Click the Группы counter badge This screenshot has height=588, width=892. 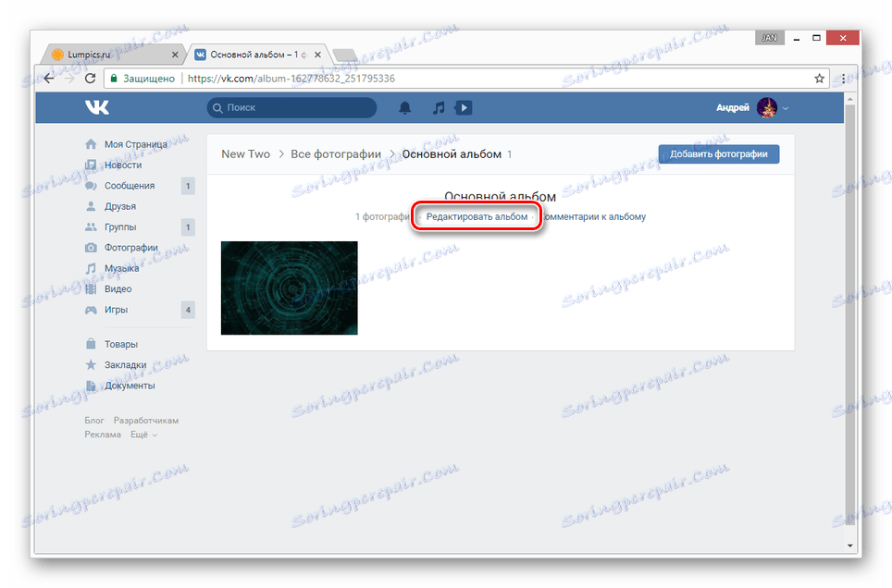188,227
